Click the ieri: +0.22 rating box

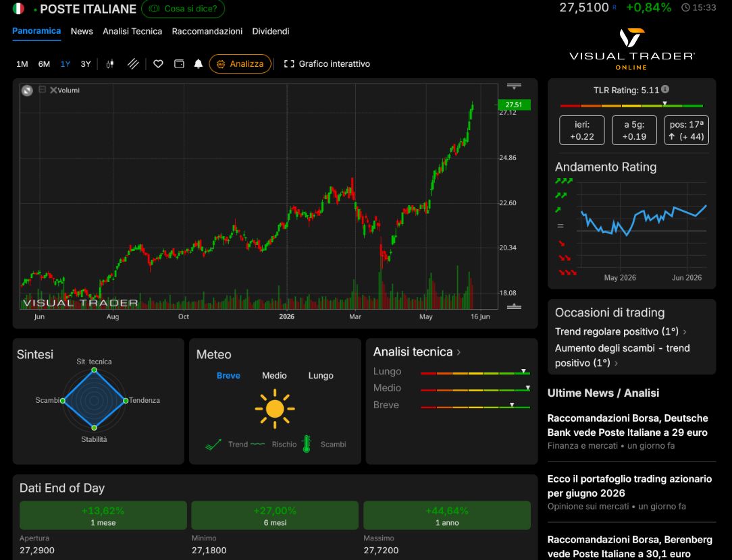click(581, 130)
